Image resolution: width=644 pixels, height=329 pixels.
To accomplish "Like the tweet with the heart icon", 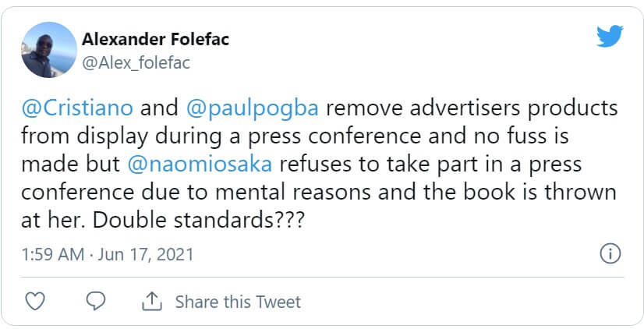I will coord(35,301).
